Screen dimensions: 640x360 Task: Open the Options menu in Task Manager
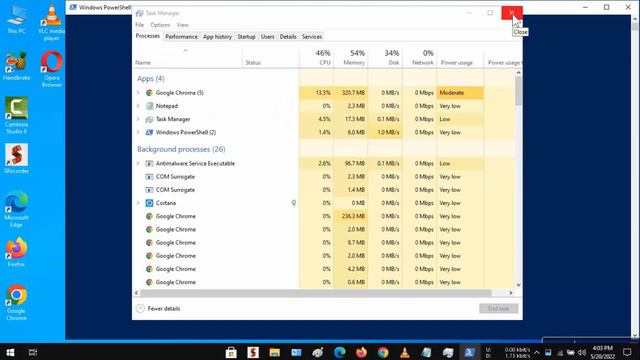click(160, 25)
